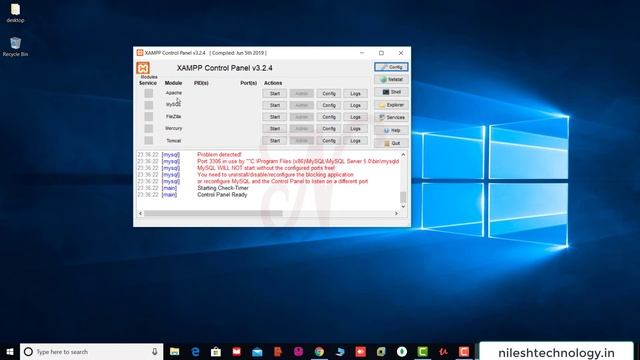Open the pink round taskbar icon
This screenshot has height=360, width=640.
pyautogui.click(x=298, y=352)
